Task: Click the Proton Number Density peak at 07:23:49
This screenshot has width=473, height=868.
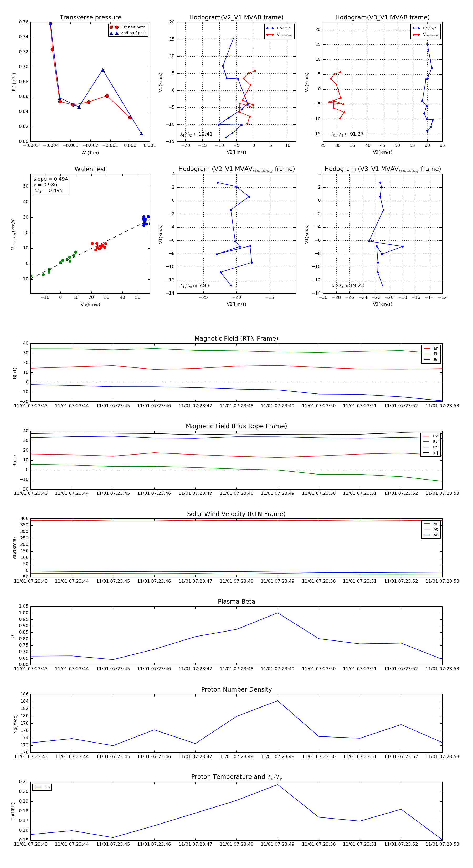Action: [x=277, y=701]
